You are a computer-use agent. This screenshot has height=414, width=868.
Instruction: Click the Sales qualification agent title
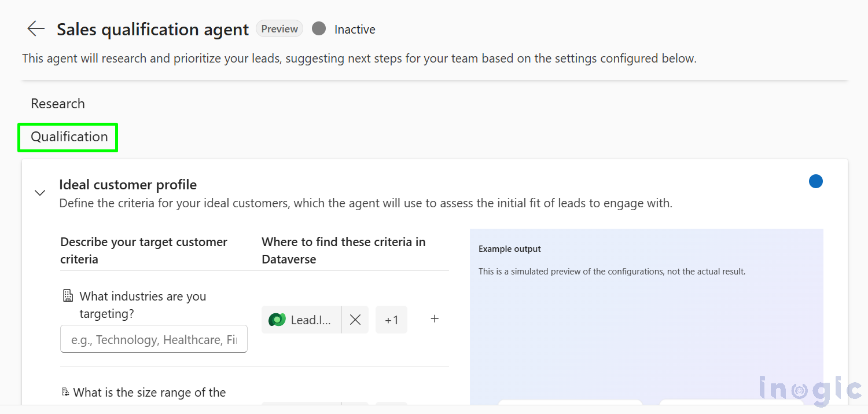click(153, 30)
